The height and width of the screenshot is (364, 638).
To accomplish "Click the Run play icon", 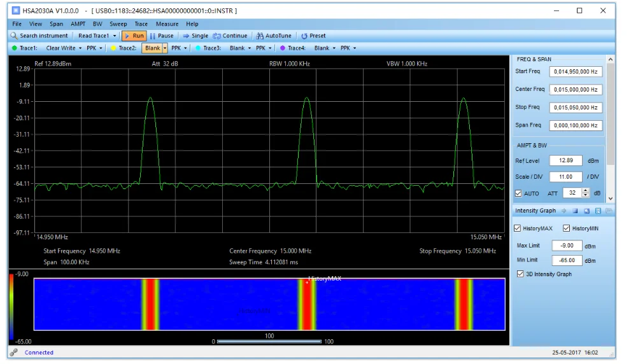I will pyautogui.click(x=127, y=36).
